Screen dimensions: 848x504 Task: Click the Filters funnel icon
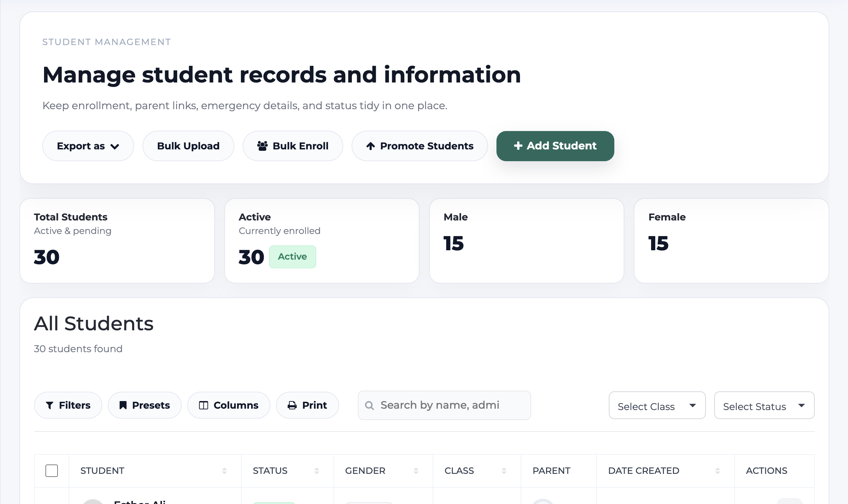coord(51,405)
